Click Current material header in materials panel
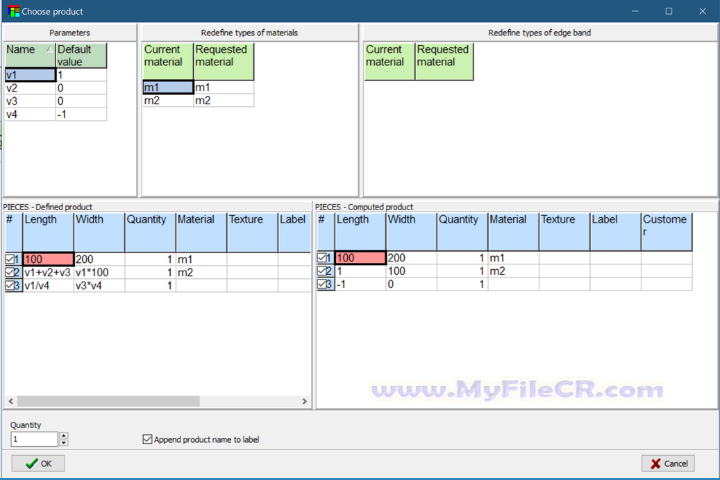The width and height of the screenshot is (720, 480). pyautogui.click(x=168, y=62)
